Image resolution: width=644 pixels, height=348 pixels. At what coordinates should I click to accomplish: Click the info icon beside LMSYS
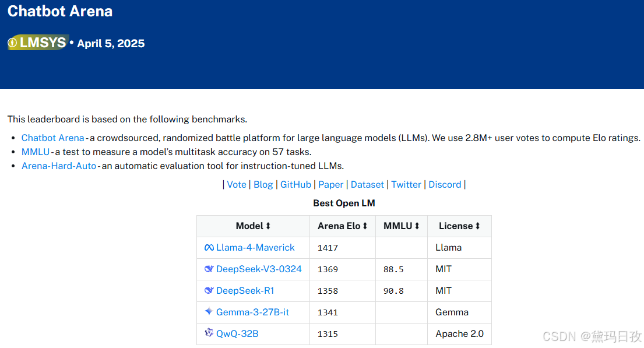pyautogui.click(x=12, y=43)
